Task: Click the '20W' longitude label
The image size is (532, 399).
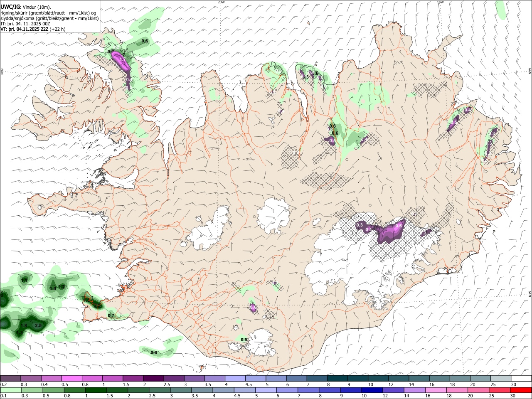Action: pos(221,2)
